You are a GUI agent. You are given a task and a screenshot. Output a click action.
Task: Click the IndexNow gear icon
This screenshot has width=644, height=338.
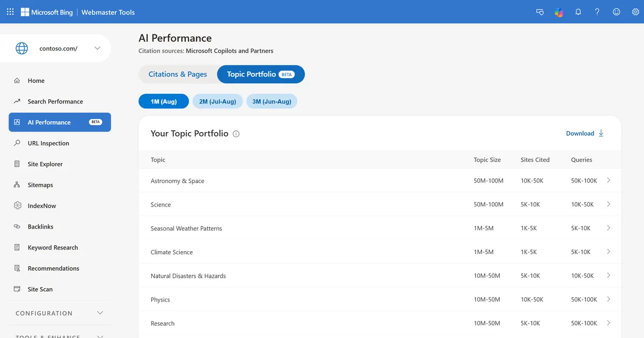tap(17, 206)
